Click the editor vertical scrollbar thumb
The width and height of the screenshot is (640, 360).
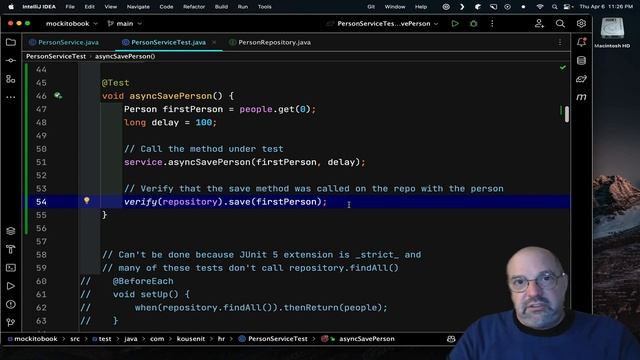[x=567, y=114]
